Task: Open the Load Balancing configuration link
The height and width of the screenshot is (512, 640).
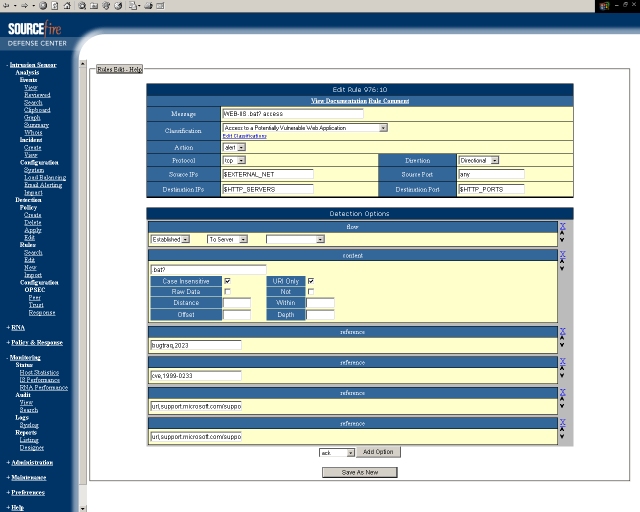Action: tap(45, 178)
